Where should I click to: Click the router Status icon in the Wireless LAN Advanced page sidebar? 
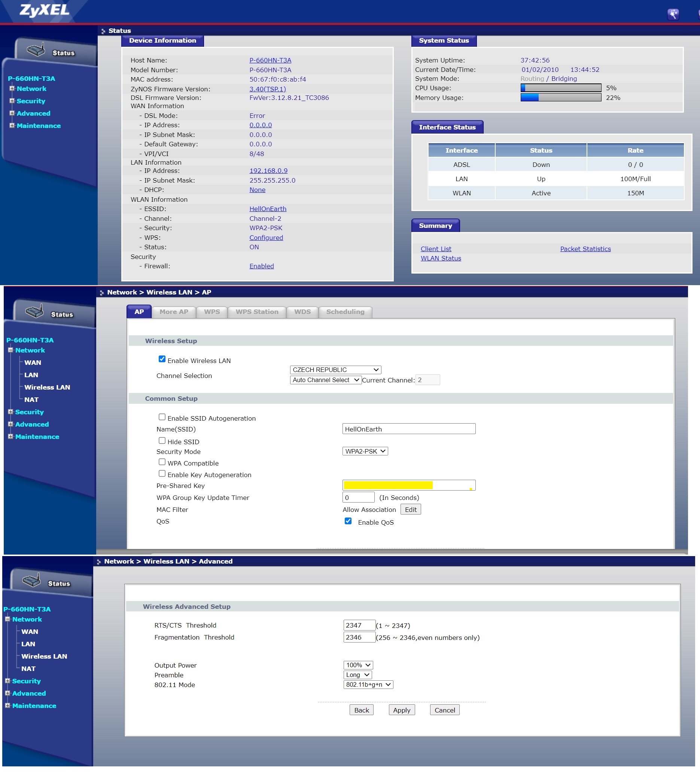click(31, 581)
